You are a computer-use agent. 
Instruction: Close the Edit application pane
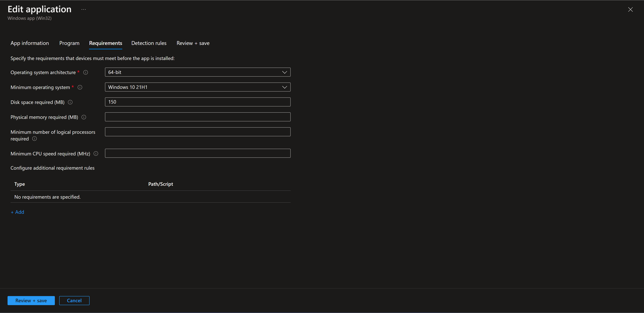tap(630, 10)
